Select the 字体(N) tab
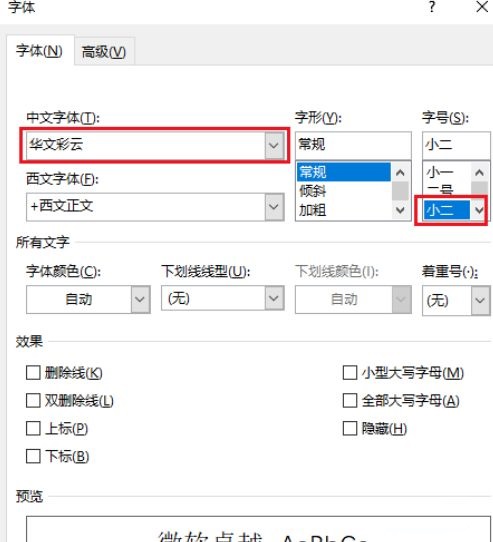Image resolution: width=493 pixels, height=542 pixels. pos(39,51)
